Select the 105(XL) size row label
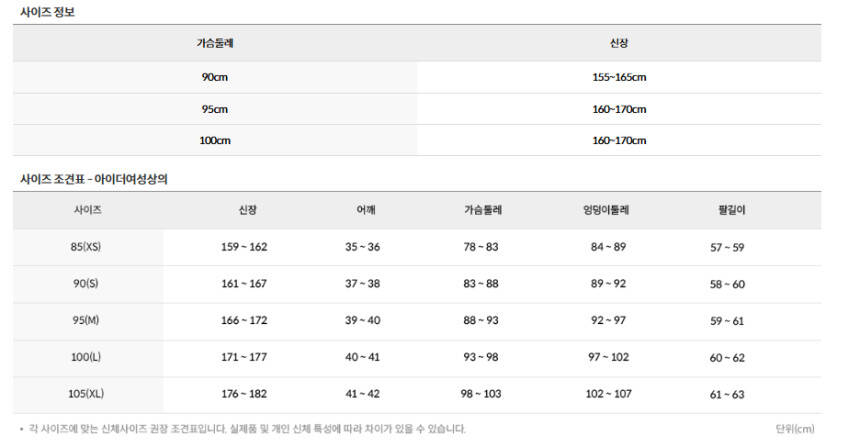The image size is (860, 447). pos(86,395)
